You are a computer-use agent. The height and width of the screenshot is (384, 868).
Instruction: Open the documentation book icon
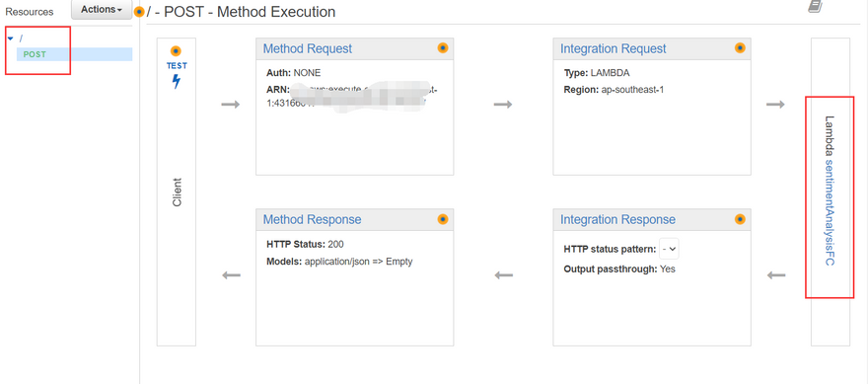[815, 6]
